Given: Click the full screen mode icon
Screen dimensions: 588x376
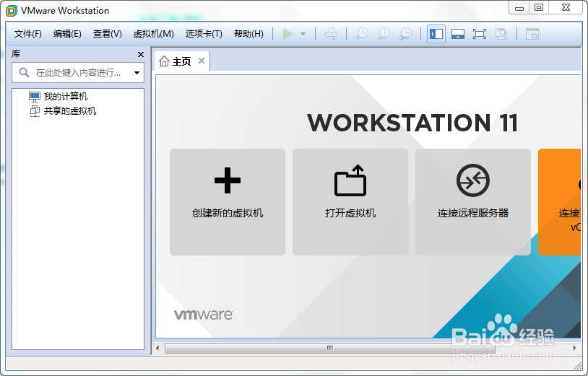Looking at the screenshot, I should tap(480, 34).
